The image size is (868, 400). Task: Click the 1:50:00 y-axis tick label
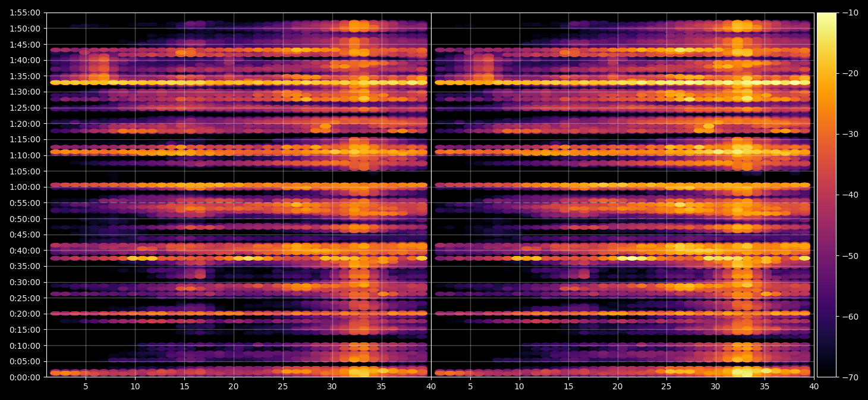25,29
